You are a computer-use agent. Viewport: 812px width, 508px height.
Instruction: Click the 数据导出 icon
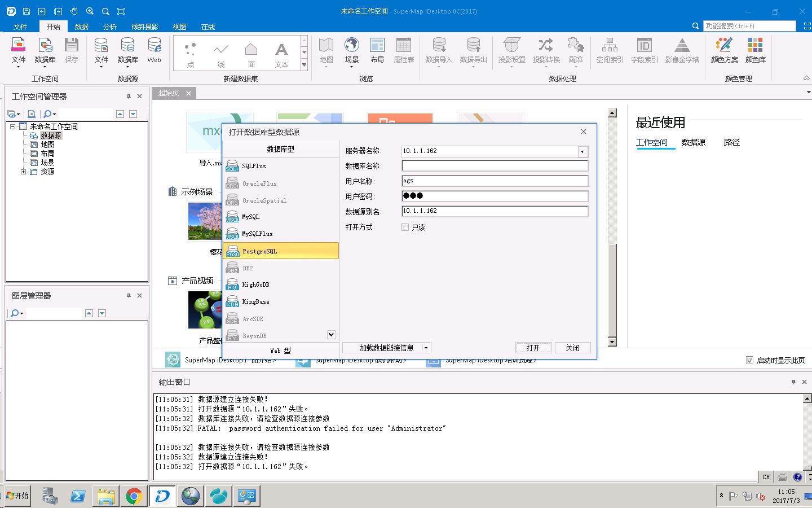pyautogui.click(x=473, y=51)
